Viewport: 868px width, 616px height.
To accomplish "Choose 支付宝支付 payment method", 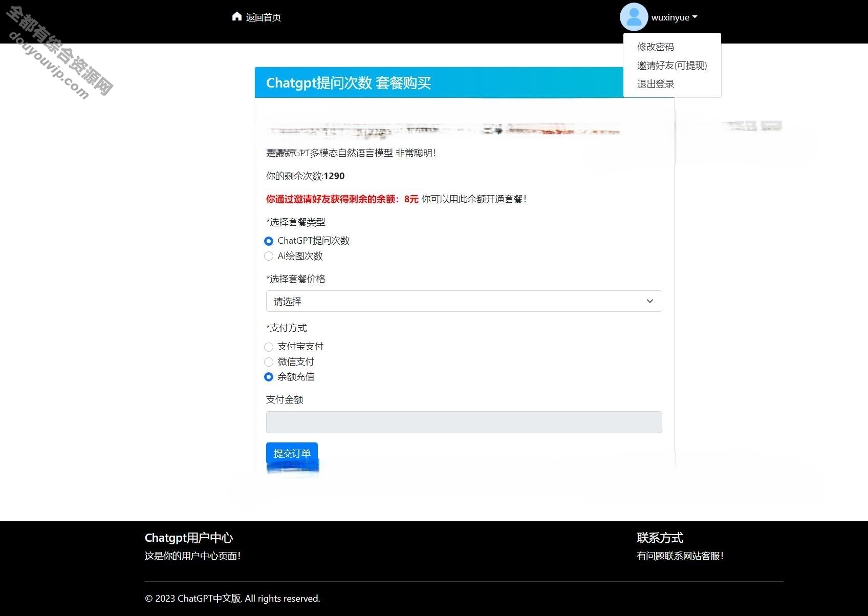I will (269, 347).
